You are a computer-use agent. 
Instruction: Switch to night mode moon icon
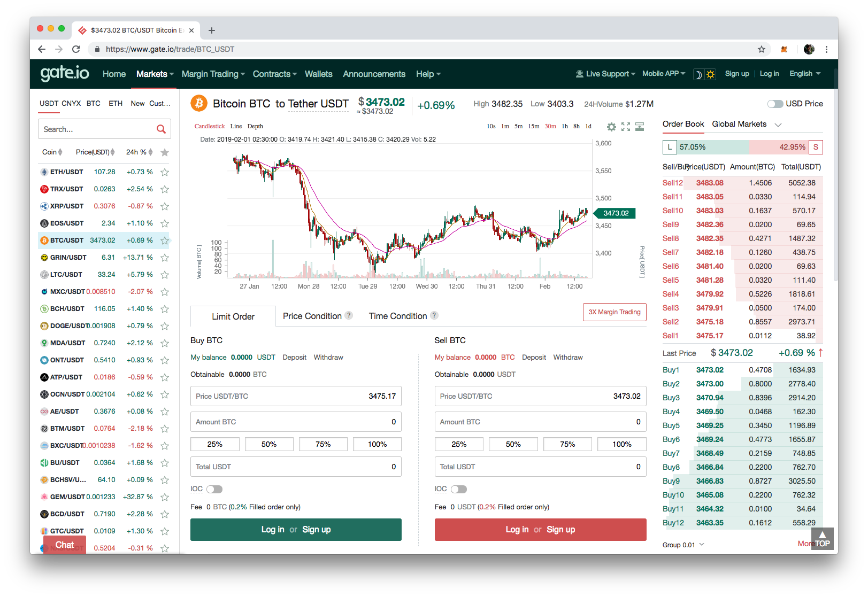(x=698, y=74)
